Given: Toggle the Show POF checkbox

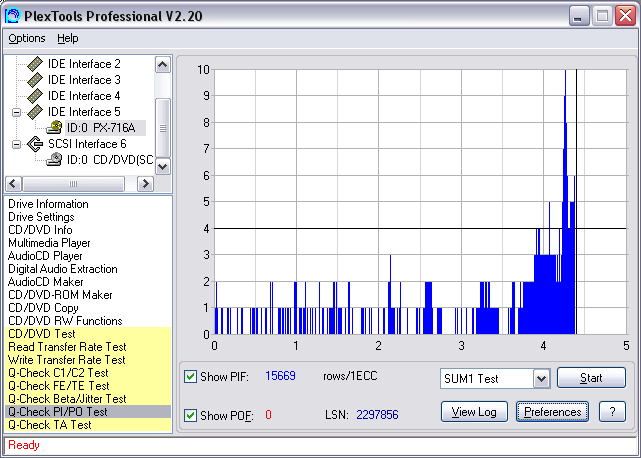Looking at the screenshot, I should coord(190,415).
